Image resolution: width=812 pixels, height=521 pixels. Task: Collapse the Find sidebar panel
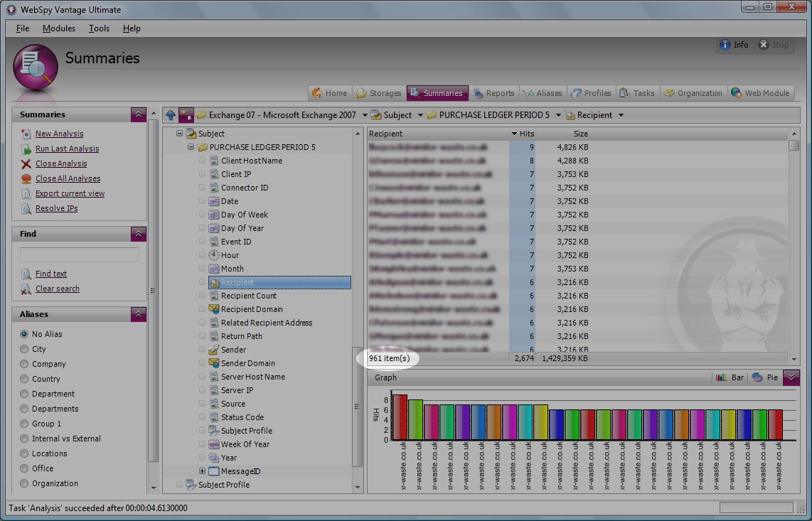138,234
